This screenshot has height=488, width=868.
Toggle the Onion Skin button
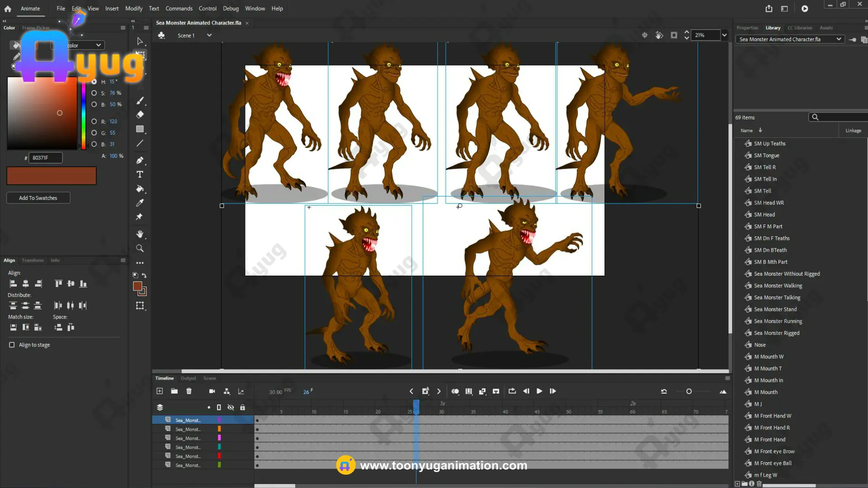coord(455,391)
